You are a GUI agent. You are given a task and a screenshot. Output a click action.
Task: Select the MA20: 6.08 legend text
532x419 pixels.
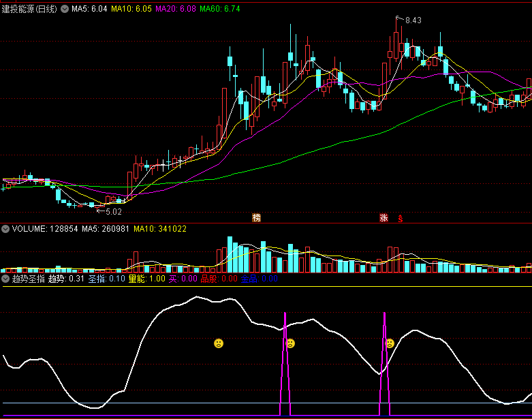[x=176, y=9]
